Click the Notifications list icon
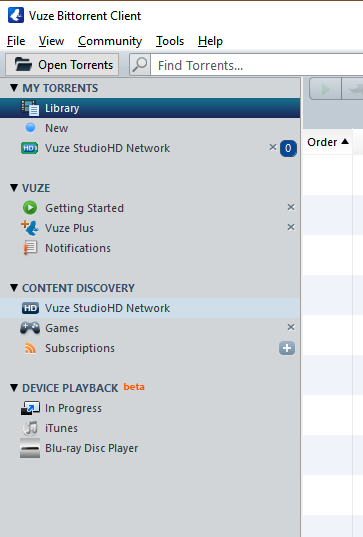This screenshot has height=537, width=363. point(30,248)
